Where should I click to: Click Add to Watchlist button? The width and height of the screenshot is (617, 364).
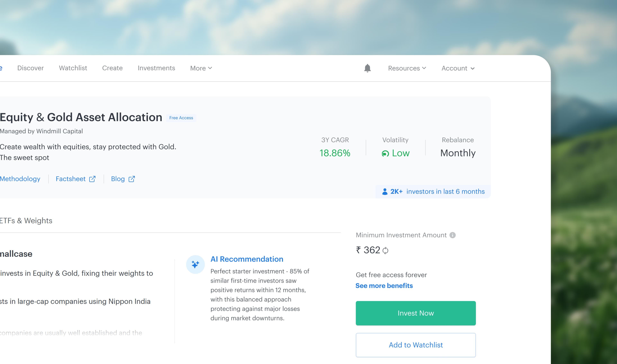[416, 345]
